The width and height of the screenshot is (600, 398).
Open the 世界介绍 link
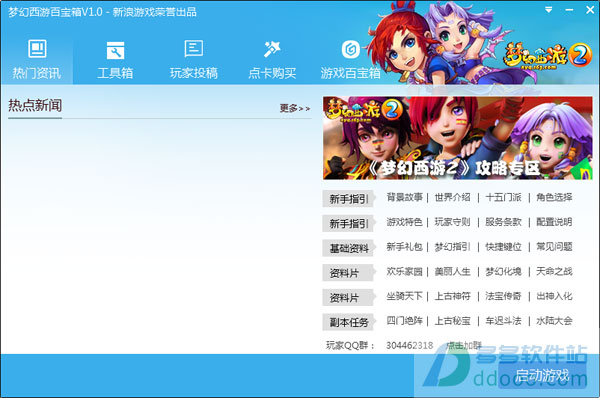(452, 197)
